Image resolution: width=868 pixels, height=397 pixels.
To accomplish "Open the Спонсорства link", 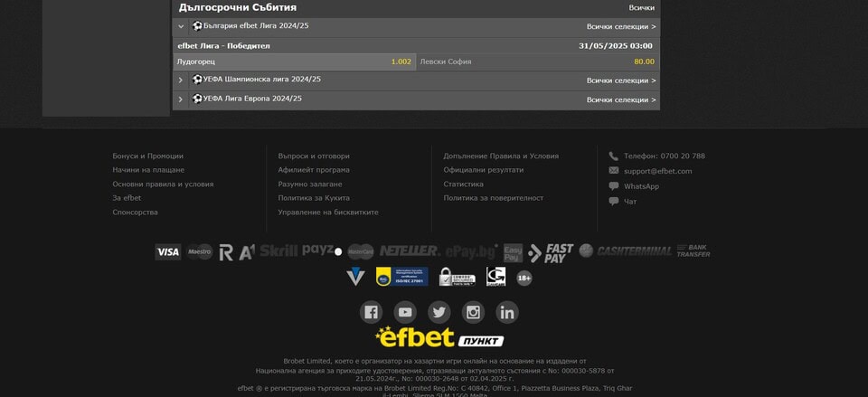I will (x=135, y=213).
